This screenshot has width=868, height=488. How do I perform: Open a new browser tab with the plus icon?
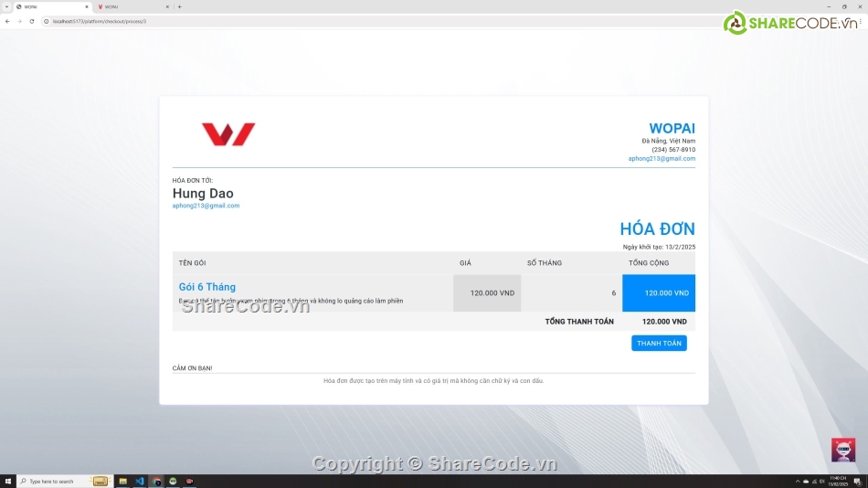pos(179,6)
